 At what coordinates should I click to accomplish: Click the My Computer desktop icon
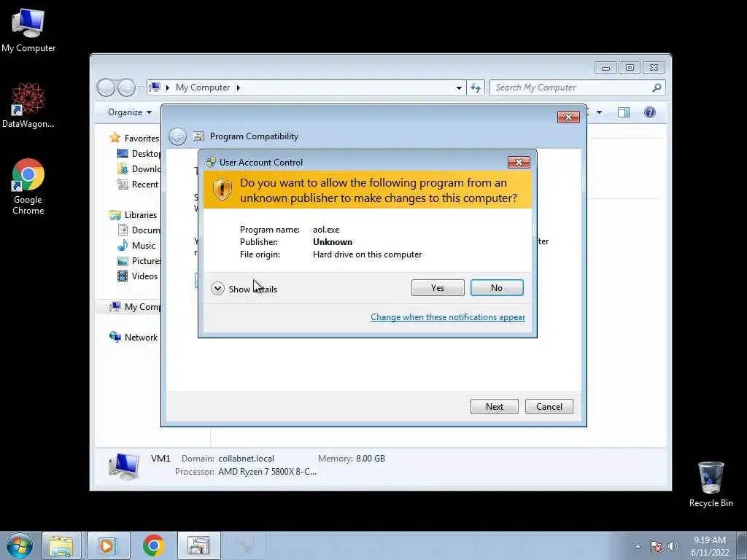[28, 29]
